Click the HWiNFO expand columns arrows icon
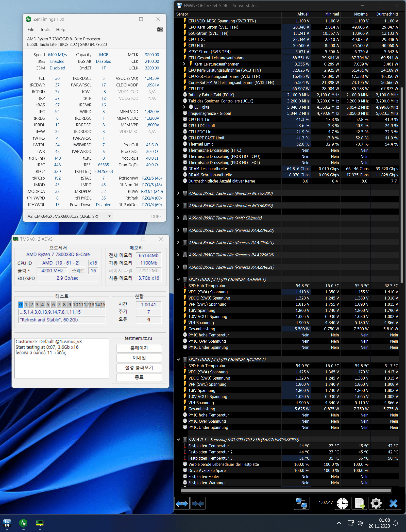The image size is (406, 532). click(182, 504)
